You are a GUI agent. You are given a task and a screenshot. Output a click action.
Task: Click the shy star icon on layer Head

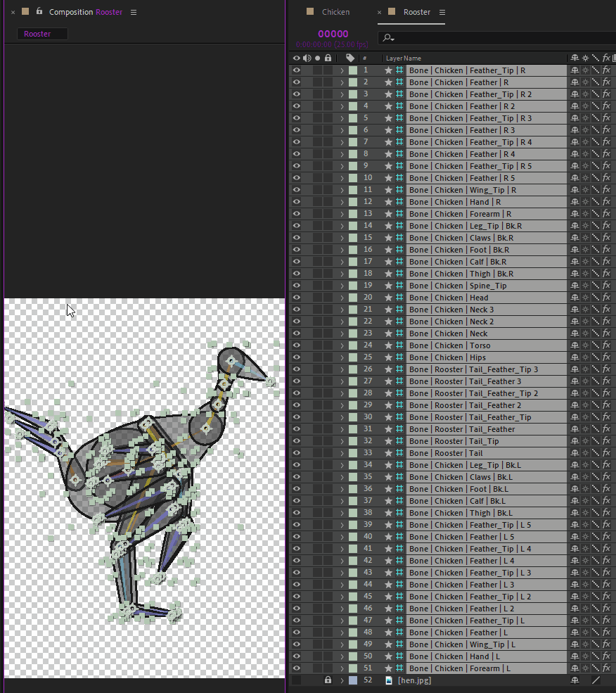pos(389,297)
